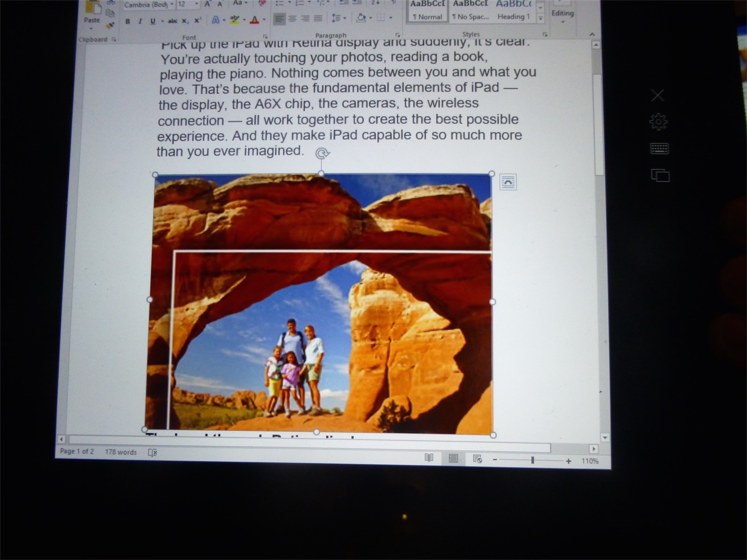The width and height of the screenshot is (747, 560).
Task: Switch to Print Layout view
Action: click(x=453, y=458)
